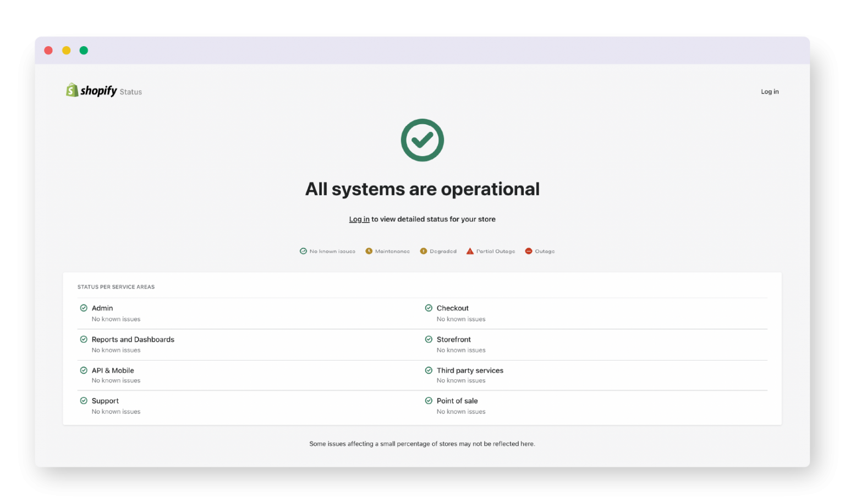Click the No known issues legend icon
The height and width of the screenshot is (504, 845).
click(303, 251)
